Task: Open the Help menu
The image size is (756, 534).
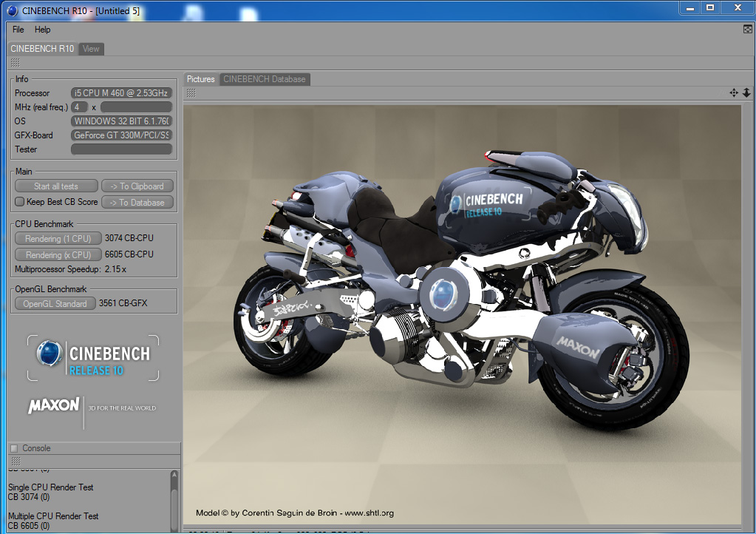Action: [42, 30]
